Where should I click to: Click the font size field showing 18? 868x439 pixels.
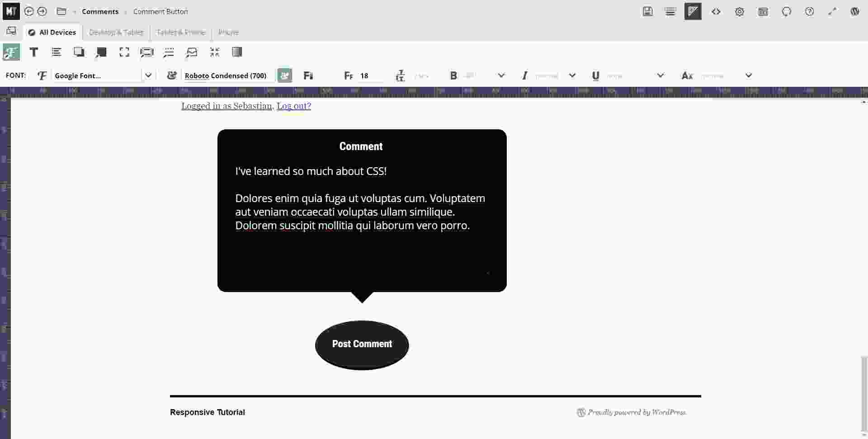(x=370, y=76)
